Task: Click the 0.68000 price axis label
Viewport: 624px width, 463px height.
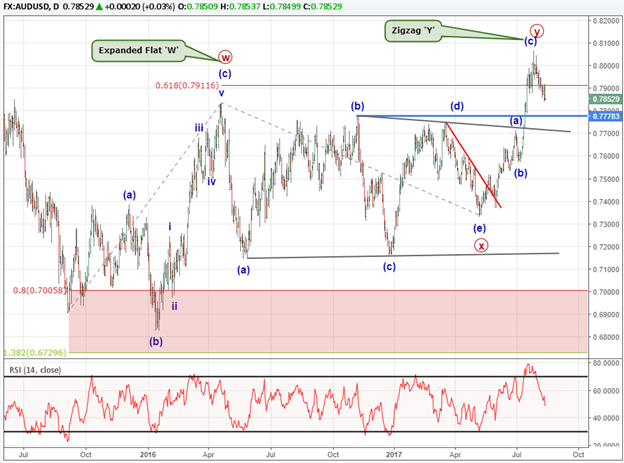Action: point(606,337)
